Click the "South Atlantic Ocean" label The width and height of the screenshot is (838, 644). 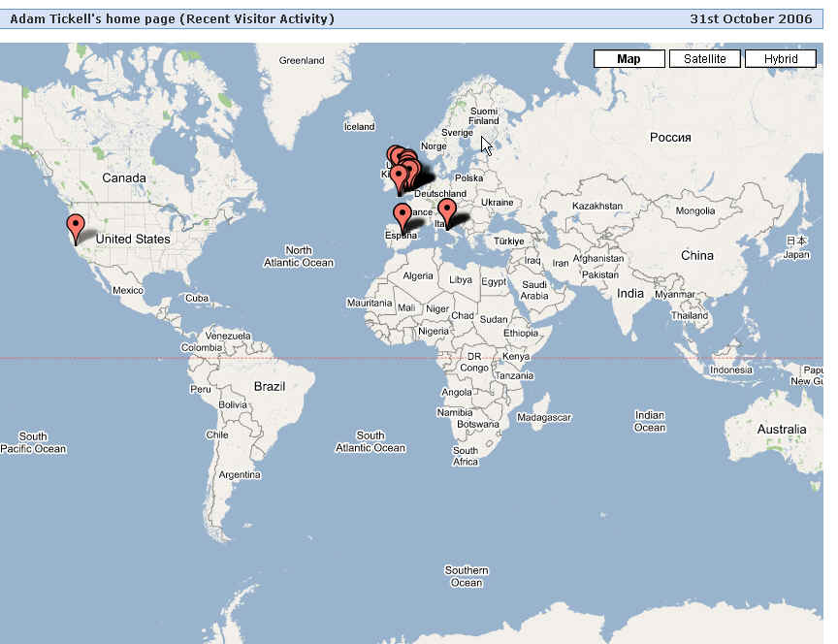click(371, 442)
